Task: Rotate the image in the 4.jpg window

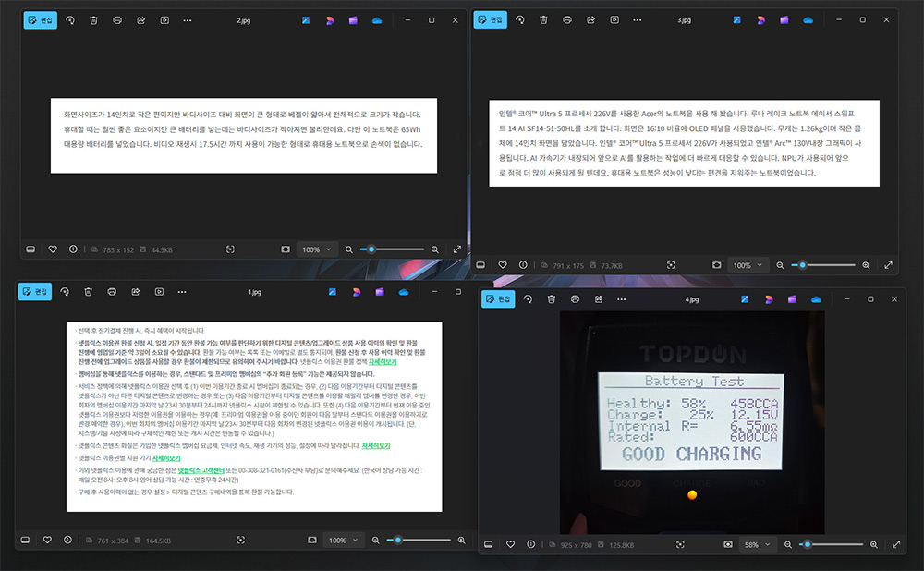Action: (528, 299)
